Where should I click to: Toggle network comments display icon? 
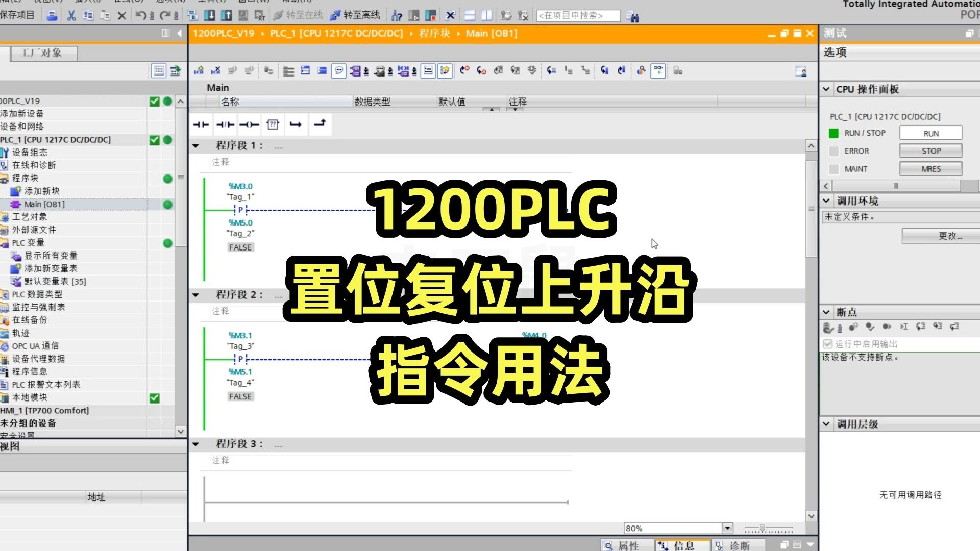(428, 71)
